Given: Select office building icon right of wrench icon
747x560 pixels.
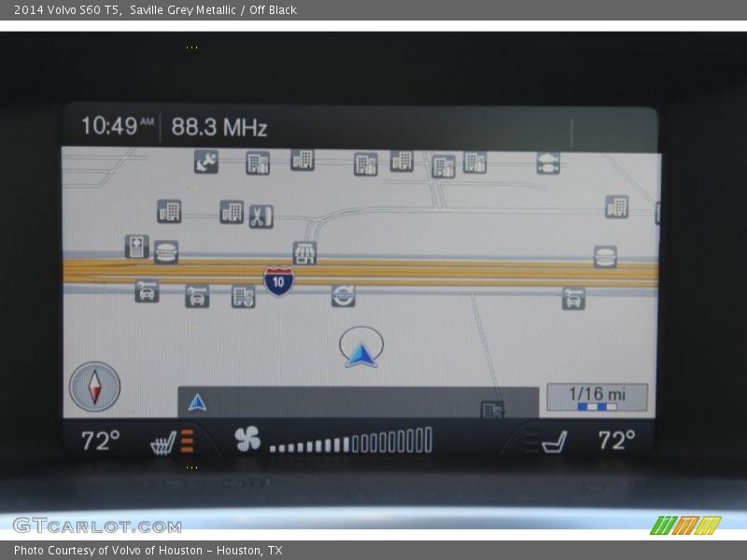Looking at the screenshot, I should [258, 162].
